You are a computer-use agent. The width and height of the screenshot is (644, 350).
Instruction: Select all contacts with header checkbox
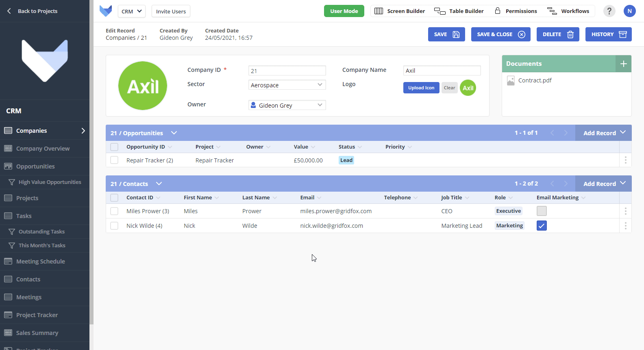[x=114, y=198]
